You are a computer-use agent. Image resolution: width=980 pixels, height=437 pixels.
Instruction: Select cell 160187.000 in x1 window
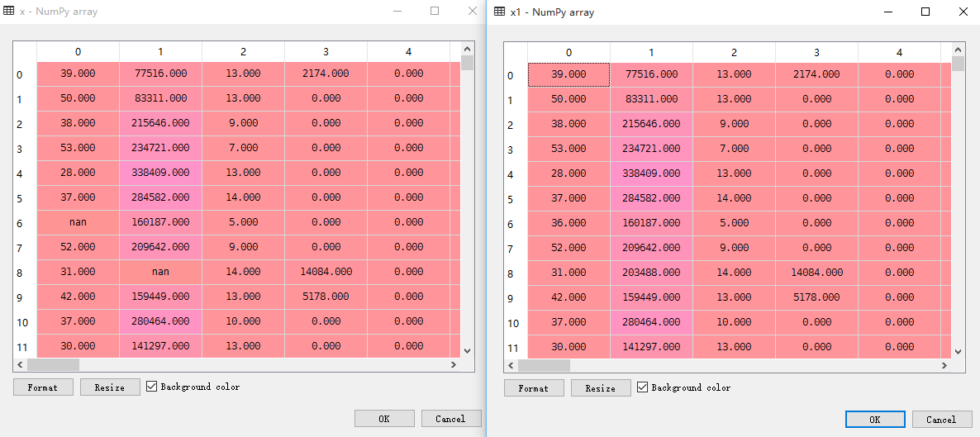651,222
